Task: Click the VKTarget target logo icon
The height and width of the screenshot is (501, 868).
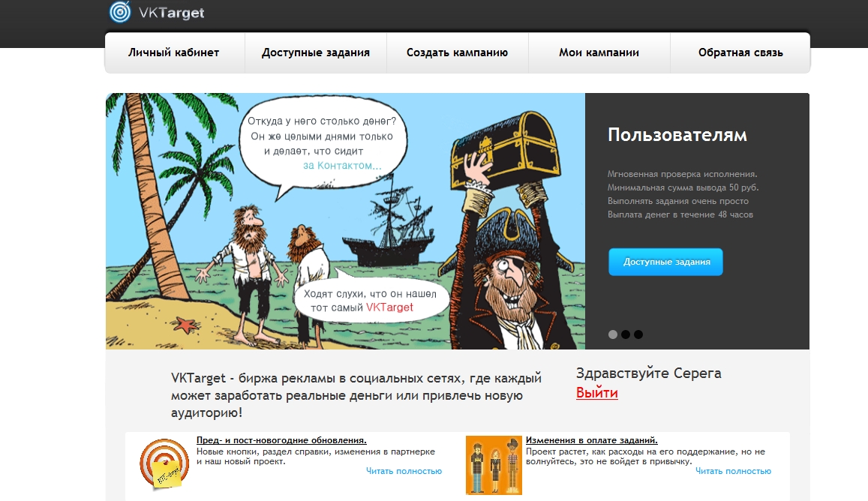Action: click(120, 12)
